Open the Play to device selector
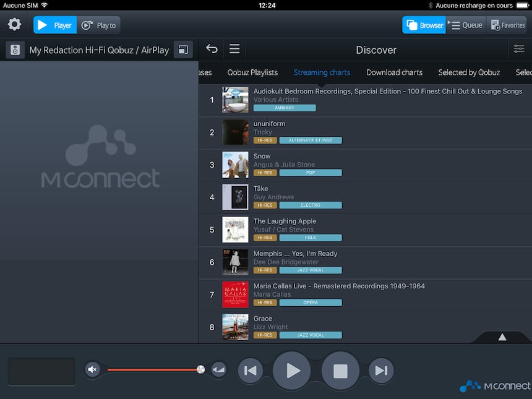 [x=99, y=25]
